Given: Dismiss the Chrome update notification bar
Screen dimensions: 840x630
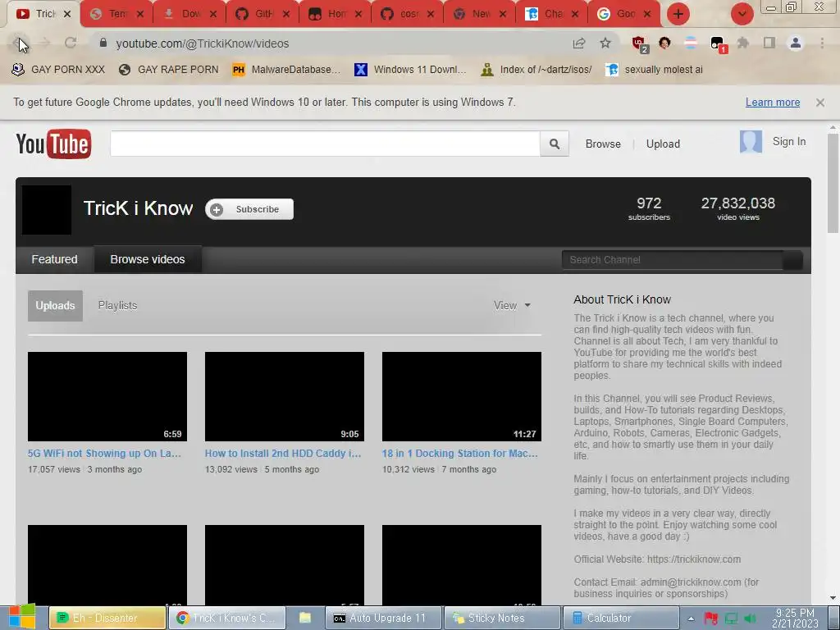Looking at the screenshot, I should pyautogui.click(x=820, y=103).
